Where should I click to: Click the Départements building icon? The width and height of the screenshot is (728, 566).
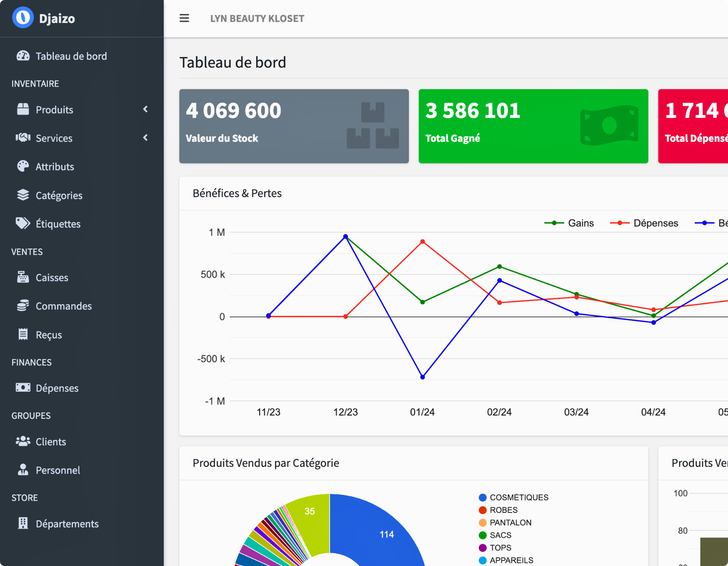coord(23,523)
